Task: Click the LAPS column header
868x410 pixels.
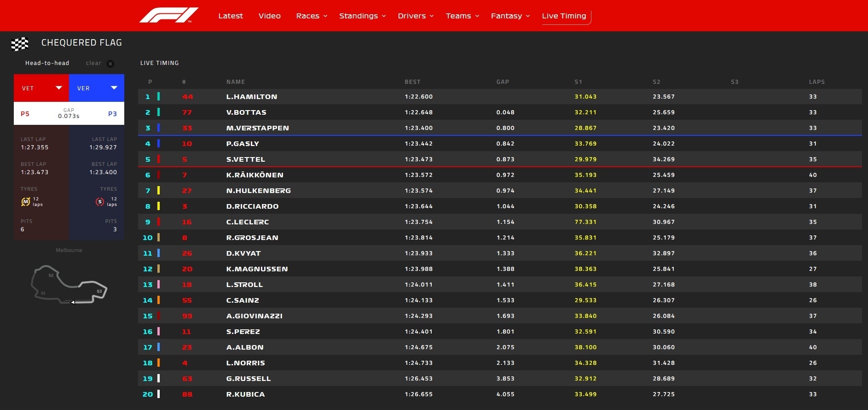Action: [x=817, y=82]
